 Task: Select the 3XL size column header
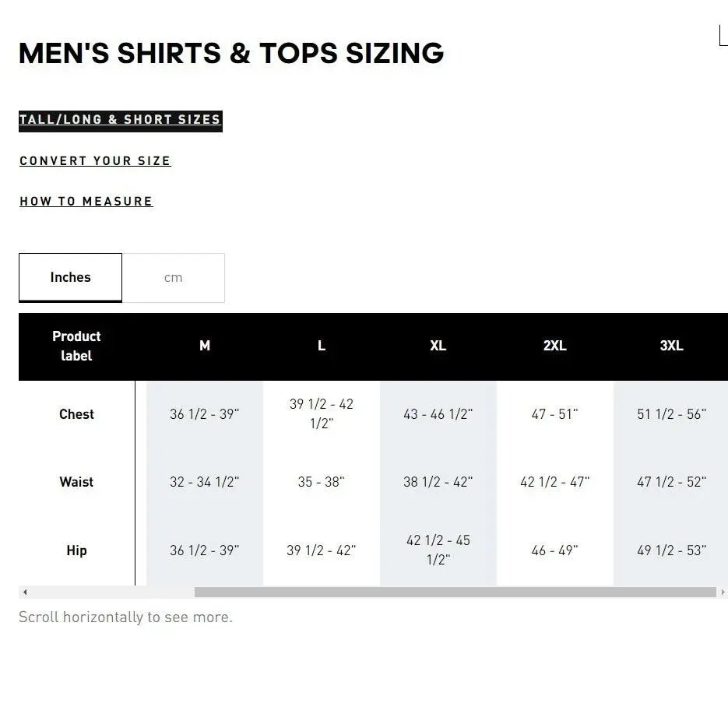671,346
